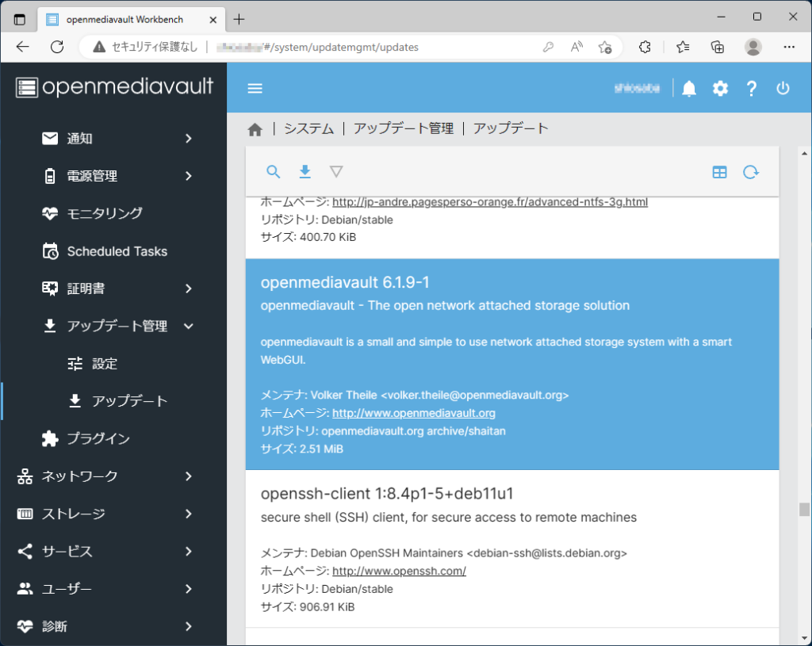
Task: Toggle sidebar with hamburger menu icon
Action: tap(255, 89)
